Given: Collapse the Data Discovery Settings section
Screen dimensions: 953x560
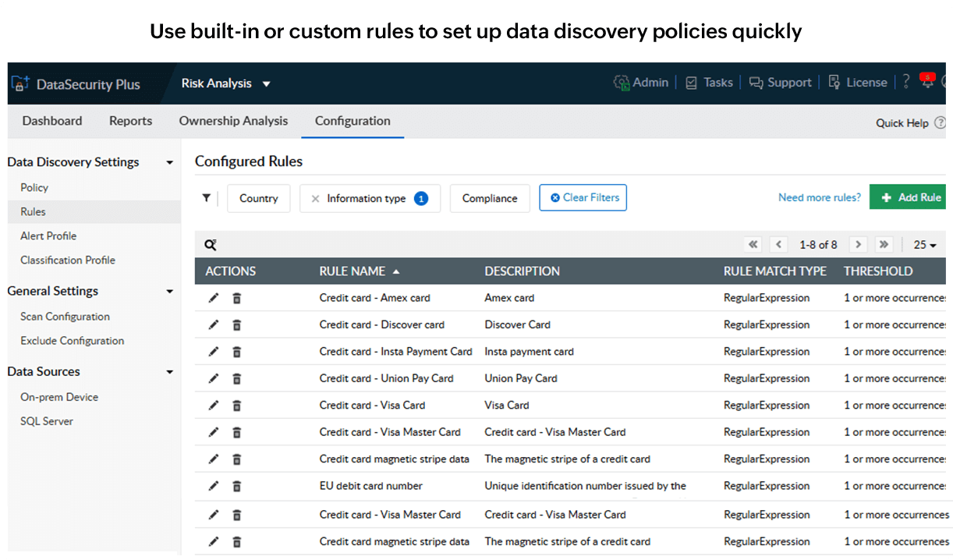Looking at the screenshot, I should pyautogui.click(x=169, y=162).
